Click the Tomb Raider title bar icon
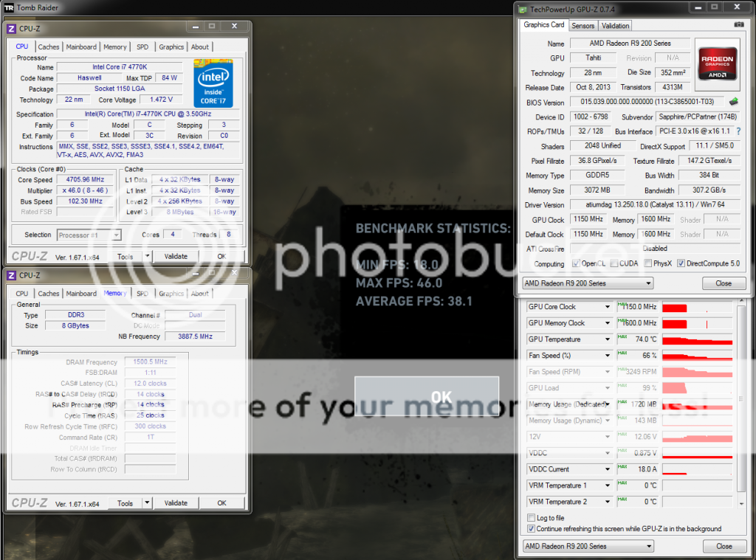756x560 pixels. point(9,7)
